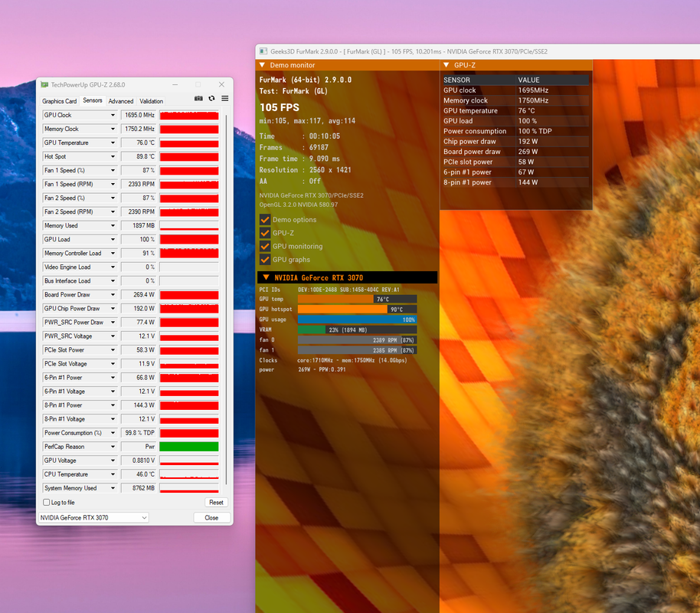This screenshot has height=613, width=700.
Task: Click the fan 1 RPM bar
Action: click(x=357, y=350)
